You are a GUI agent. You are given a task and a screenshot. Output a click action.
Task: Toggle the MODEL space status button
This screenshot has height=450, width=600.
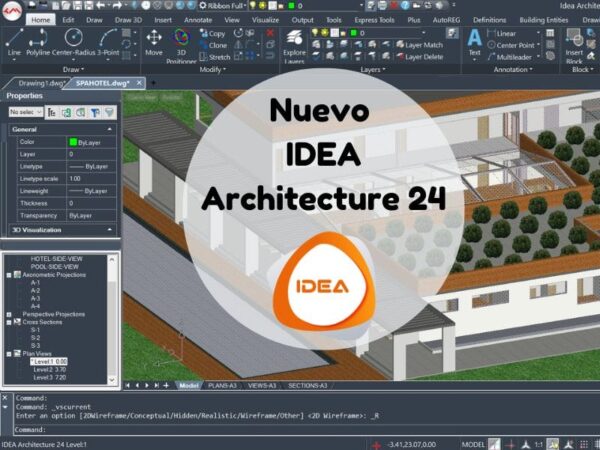(x=473, y=444)
